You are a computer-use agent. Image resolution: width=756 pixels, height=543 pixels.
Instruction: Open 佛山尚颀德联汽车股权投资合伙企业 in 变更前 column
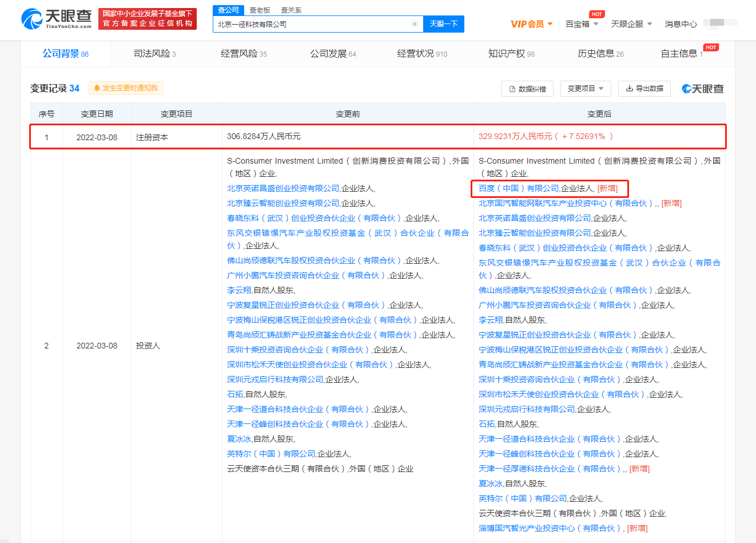point(315,260)
